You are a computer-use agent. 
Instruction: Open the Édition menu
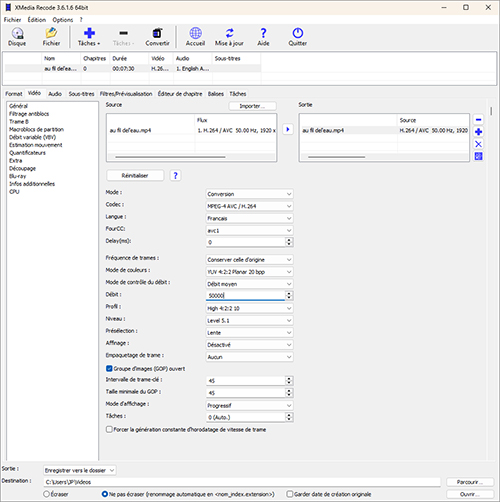tap(37, 20)
